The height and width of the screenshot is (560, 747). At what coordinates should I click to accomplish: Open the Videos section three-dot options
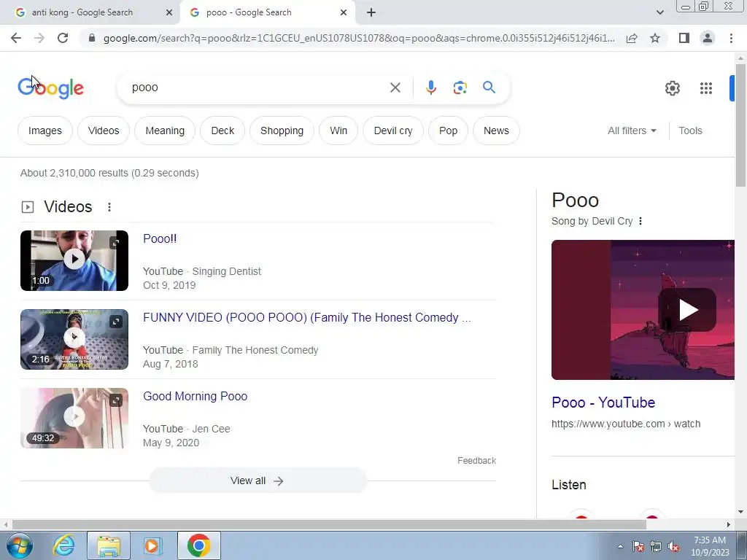[x=109, y=206]
